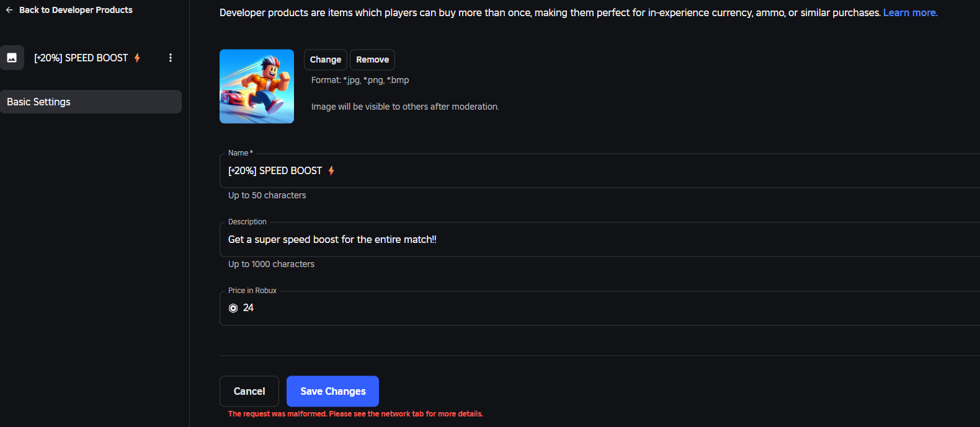Go back to Developer Products
Image resolution: width=980 pixels, height=427 pixels.
tap(76, 10)
